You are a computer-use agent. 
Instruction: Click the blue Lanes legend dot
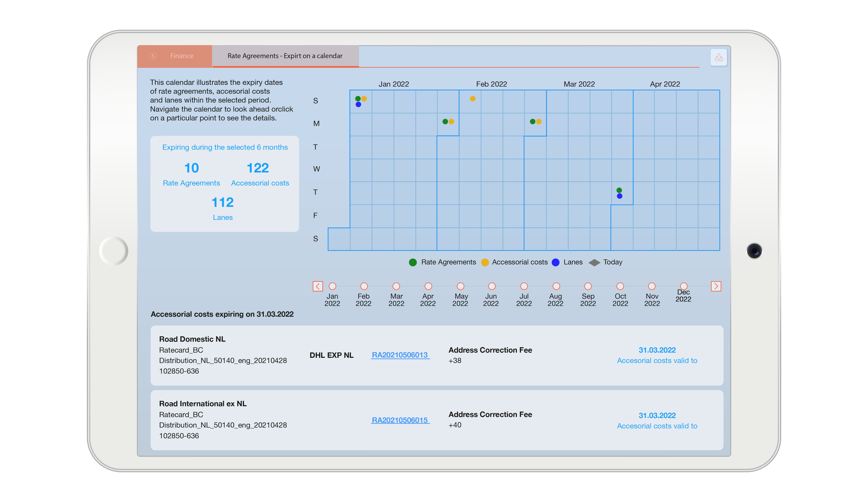point(555,262)
